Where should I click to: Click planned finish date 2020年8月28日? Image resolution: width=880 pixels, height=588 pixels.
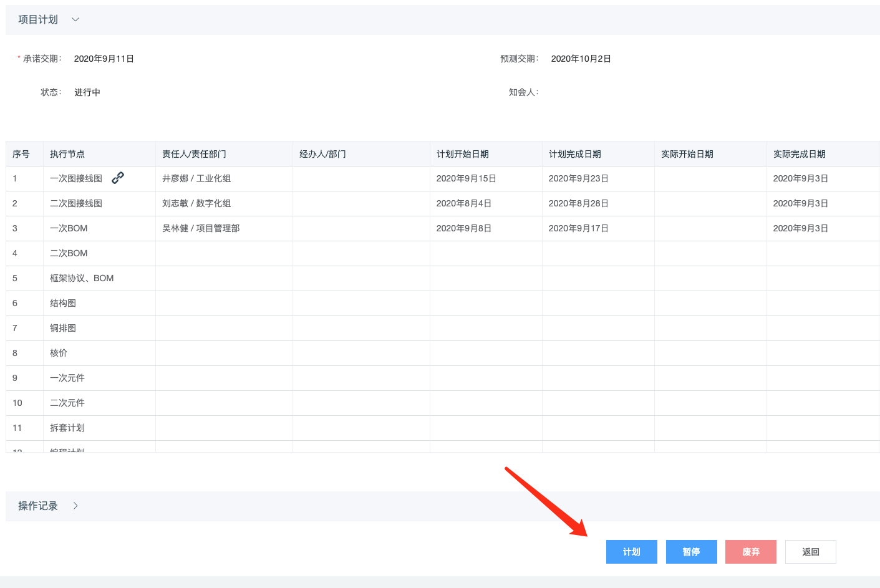coord(578,203)
